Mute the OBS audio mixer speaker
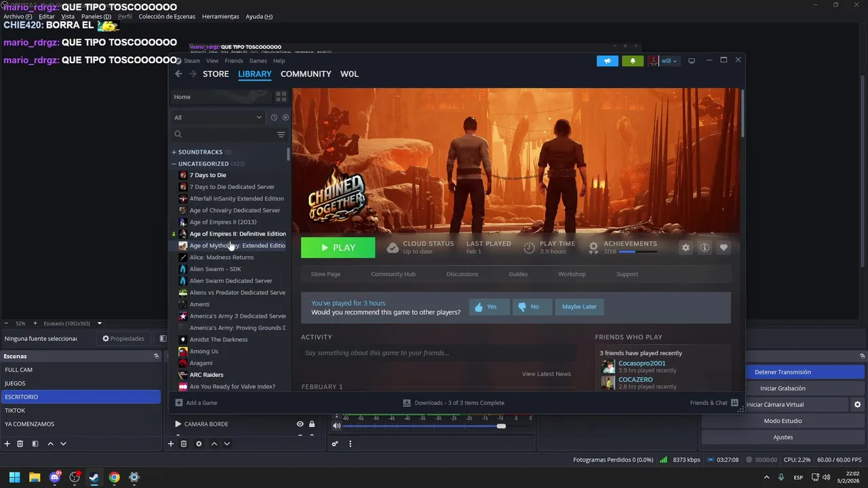 click(x=336, y=426)
